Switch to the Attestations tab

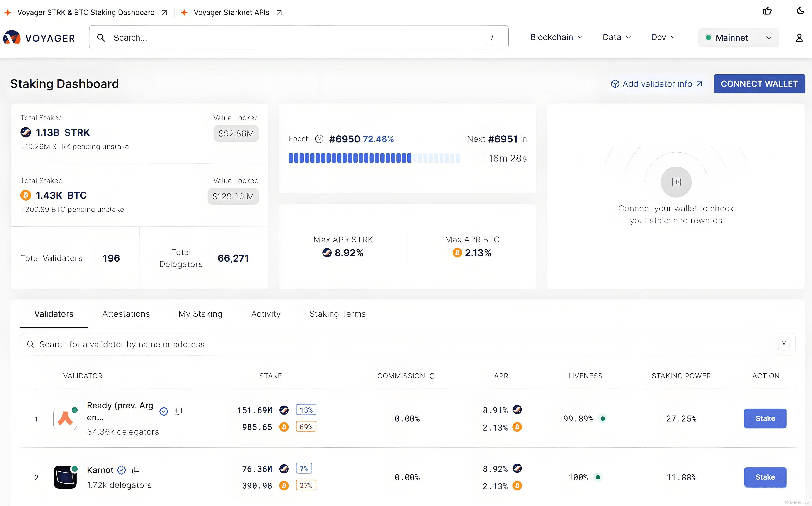[126, 314]
